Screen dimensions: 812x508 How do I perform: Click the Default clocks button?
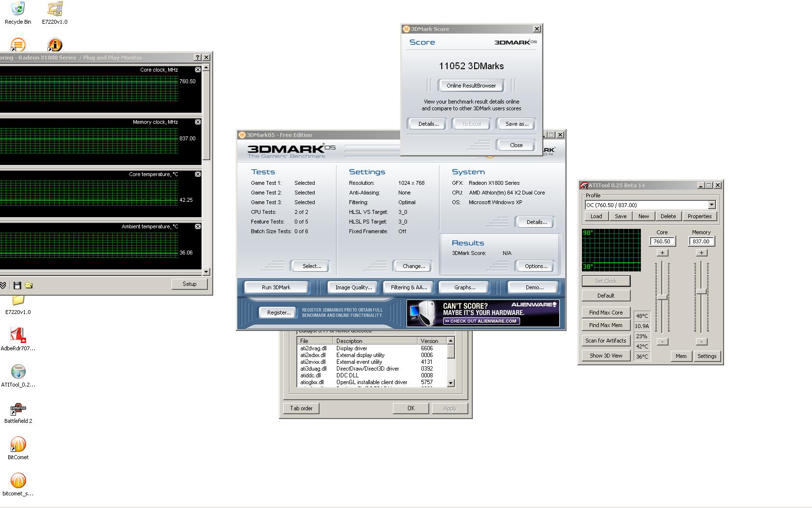606,296
